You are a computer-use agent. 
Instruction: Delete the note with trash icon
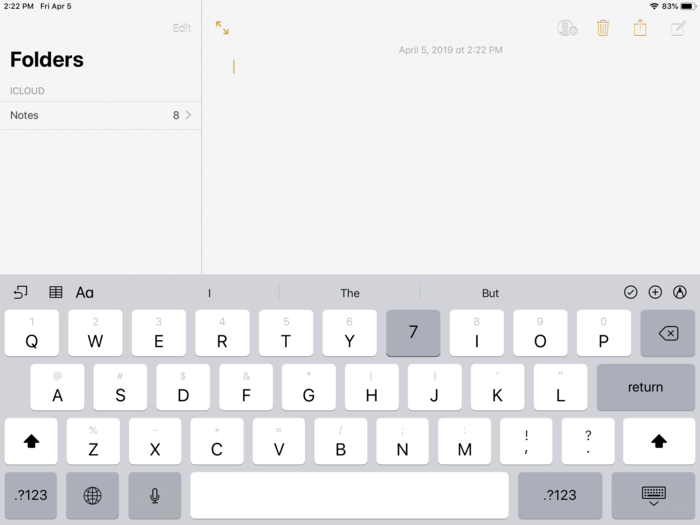point(603,28)
